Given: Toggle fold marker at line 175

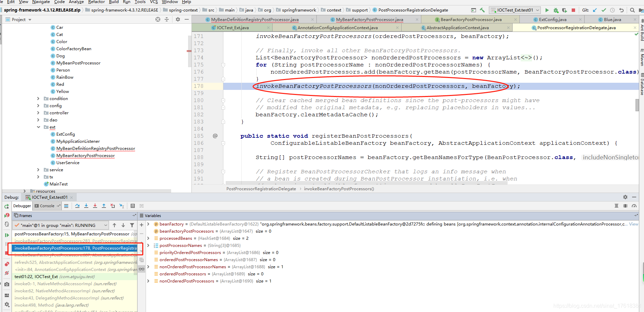Looking at the screenshot, I should point(223,65).
